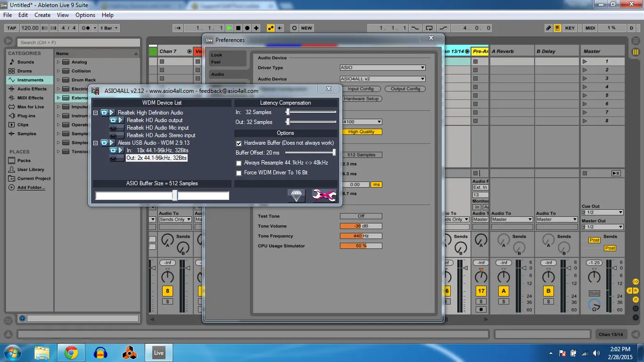Click the Latency Compensation In slider
644x362 pixels.
pos(311,112)
